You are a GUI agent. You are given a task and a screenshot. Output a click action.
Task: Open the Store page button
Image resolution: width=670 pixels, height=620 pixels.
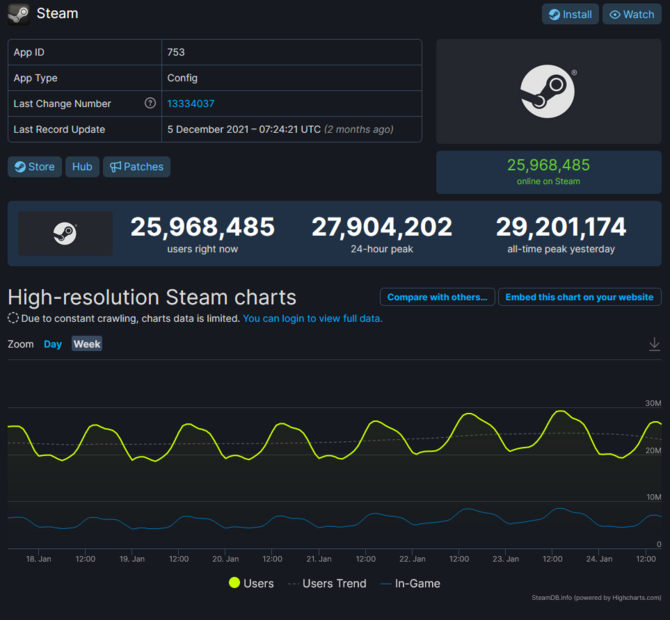[35, 167]
